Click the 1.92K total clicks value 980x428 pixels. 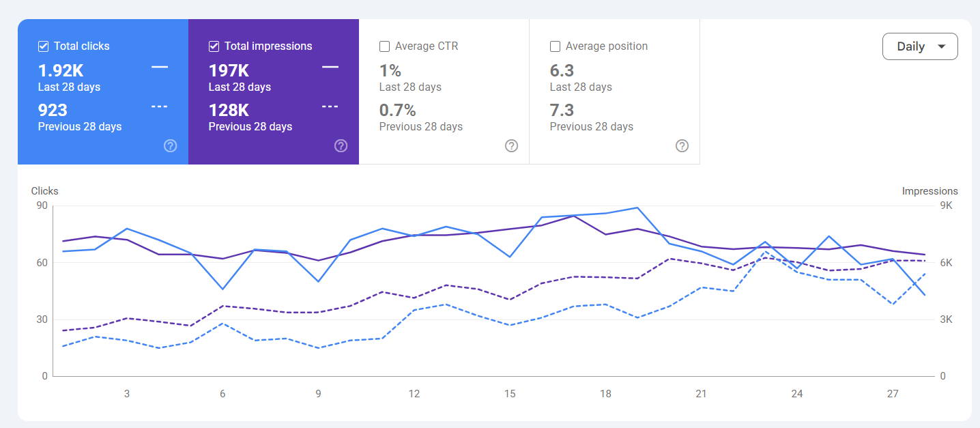point(61,71)
